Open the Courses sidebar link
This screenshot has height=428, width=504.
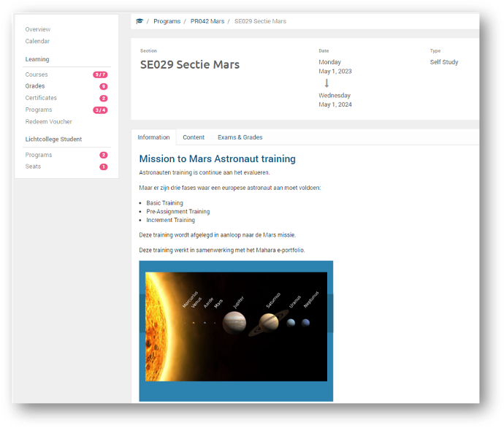click(37, 74)
